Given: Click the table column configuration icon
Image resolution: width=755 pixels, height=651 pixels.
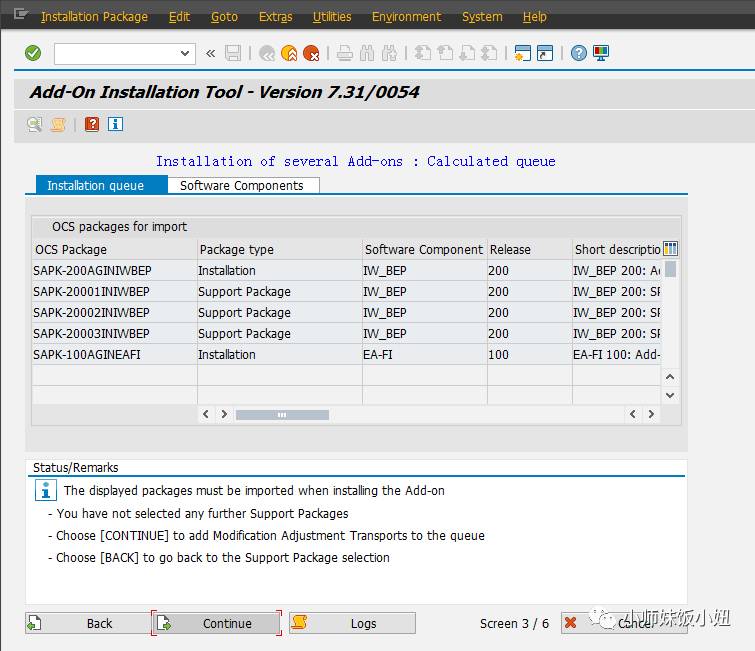Looking at the screenshot, I should (670, 249).
